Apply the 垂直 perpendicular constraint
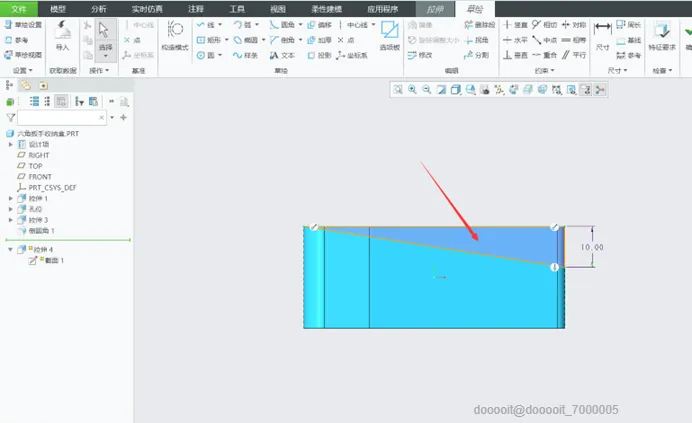 click(x=515, y=55)
